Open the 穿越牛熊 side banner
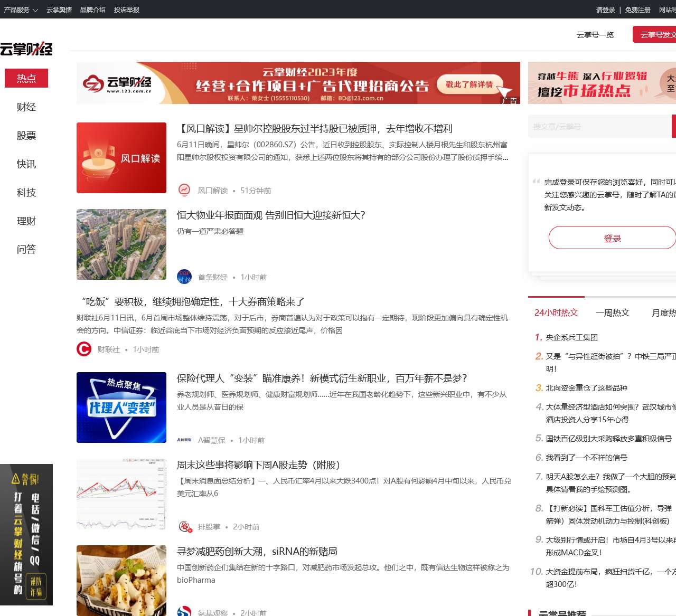The height and width of the screenshot is (616, 676). coord(602,83)
